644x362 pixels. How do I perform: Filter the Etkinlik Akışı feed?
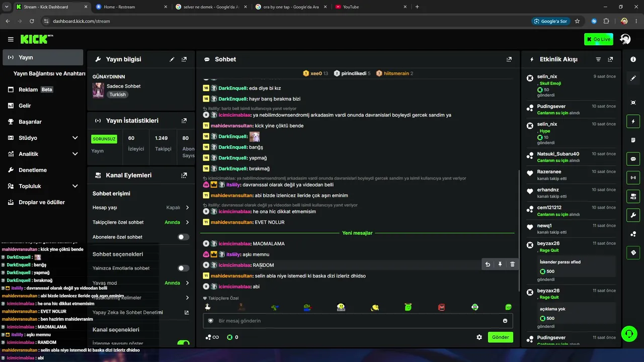(598, 59)
